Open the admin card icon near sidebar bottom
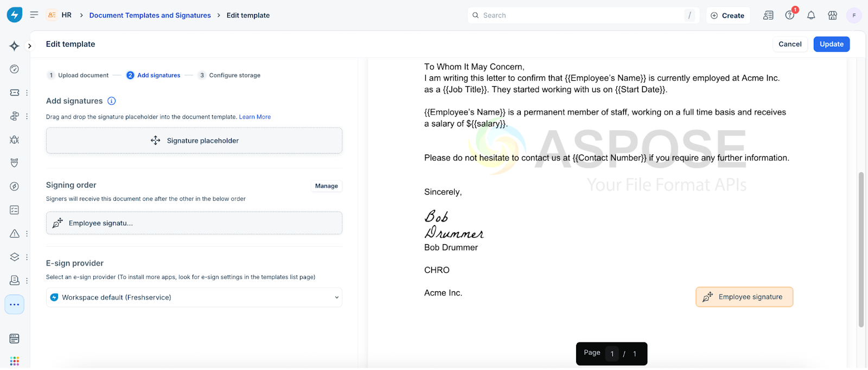 coord(15,339)
